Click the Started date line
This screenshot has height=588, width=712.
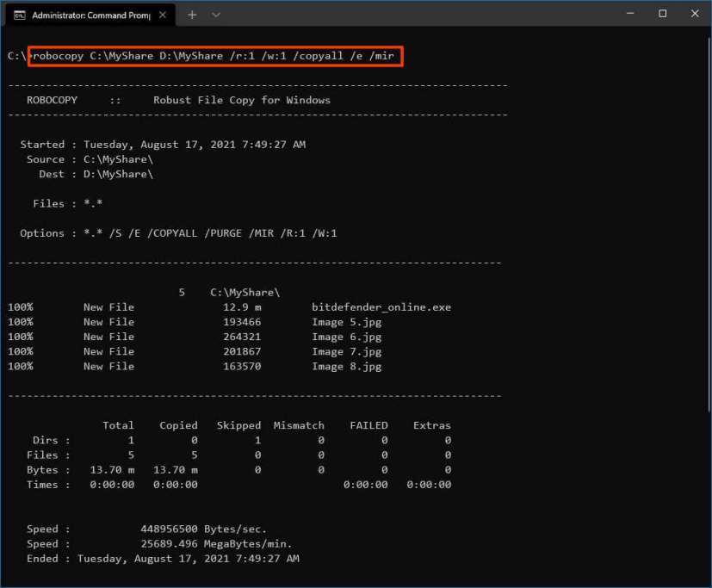click(163, 145)
